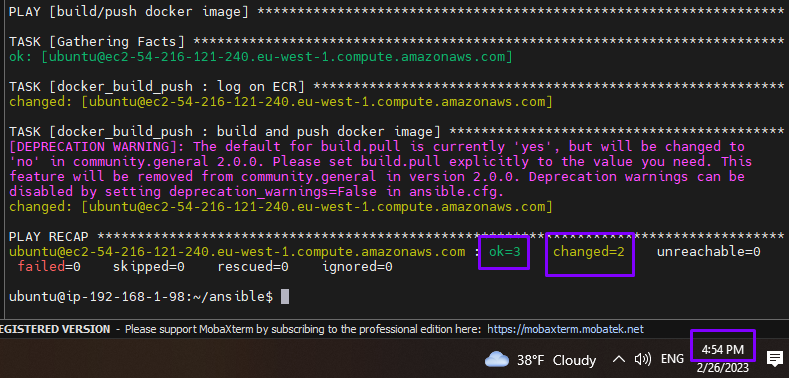Click 'deprecation_warnings=False in ansible.cfg' text

click(x=337, y=192)
